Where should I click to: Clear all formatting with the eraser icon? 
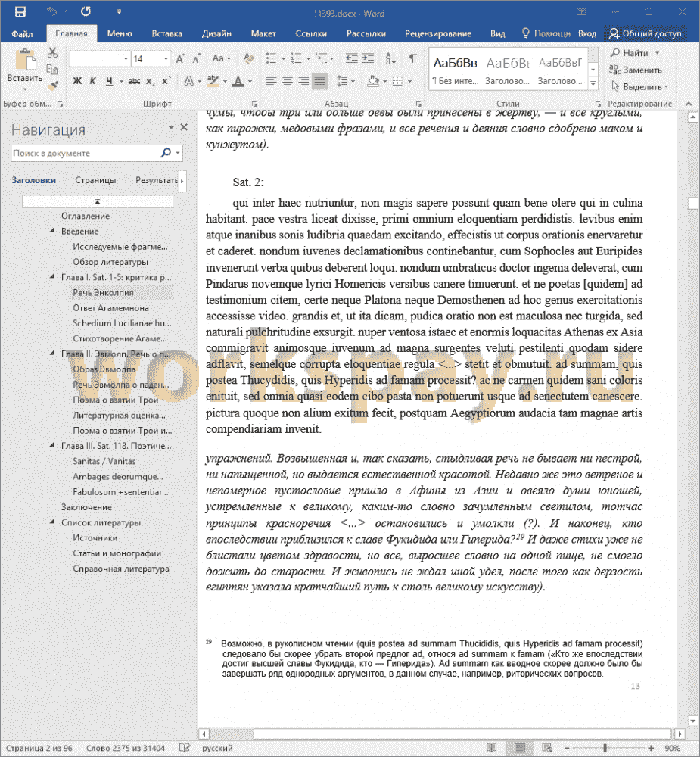249,59
